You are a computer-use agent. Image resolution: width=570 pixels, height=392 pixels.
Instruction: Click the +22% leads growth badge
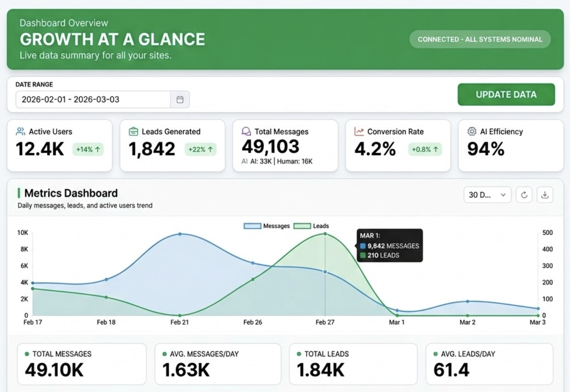click(x=201, y=150)
